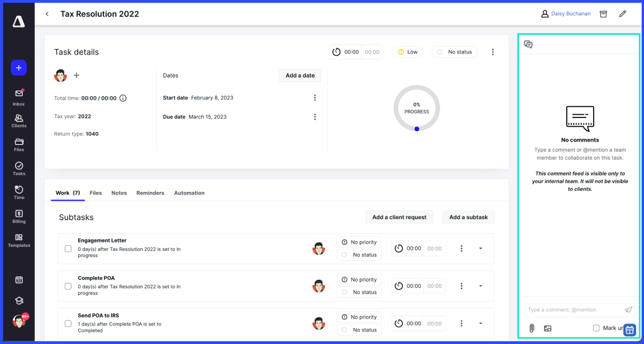Screen dimensions: 644x344
Task: Select the Clients sidebar icon
Action: click(18, 120)
